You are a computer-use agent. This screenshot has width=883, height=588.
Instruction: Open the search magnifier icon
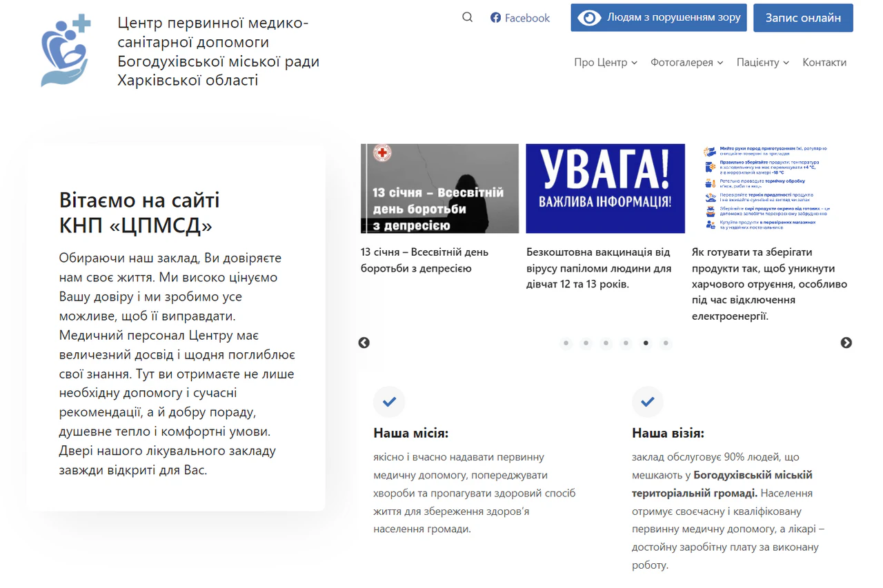(467, 17)
